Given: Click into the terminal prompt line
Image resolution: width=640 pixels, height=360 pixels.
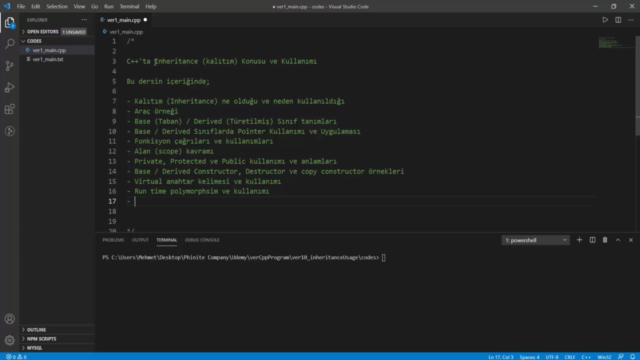Looking at the screenshot, I should (x=244, y=258).
